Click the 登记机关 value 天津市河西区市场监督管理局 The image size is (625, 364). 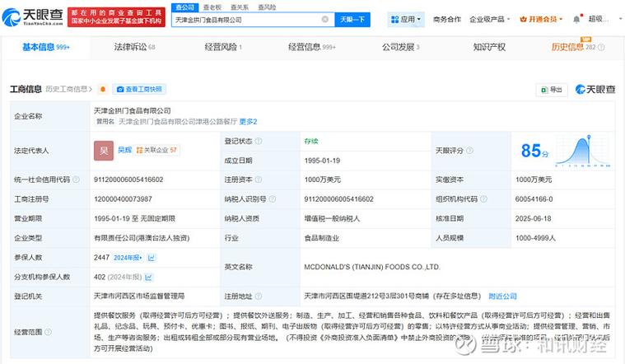pos(139,296)
